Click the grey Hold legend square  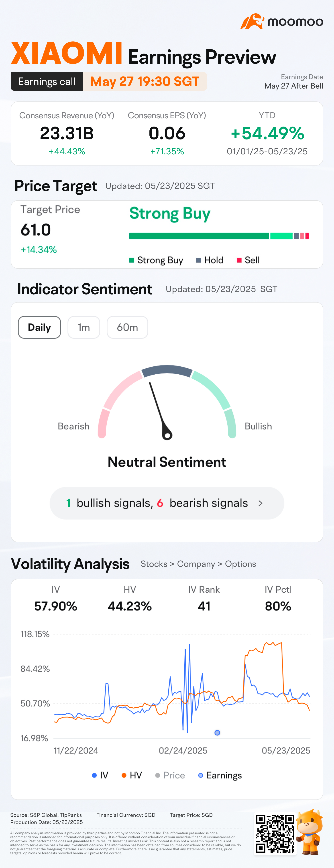point(198,260)
